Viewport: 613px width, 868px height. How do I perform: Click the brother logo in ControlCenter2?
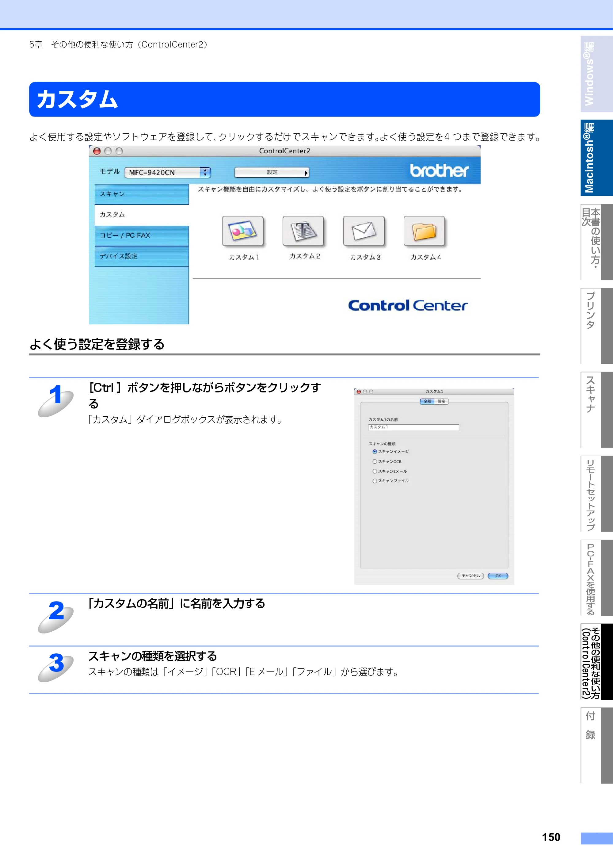coord(439,170)
